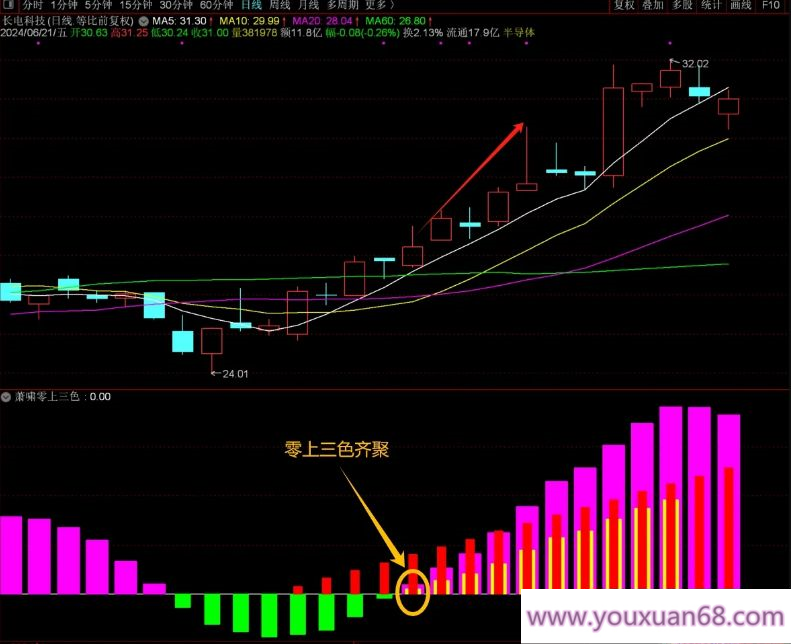Select the 日线 daily chart tab
791x644 pixels.
click(x=250, y=5)
